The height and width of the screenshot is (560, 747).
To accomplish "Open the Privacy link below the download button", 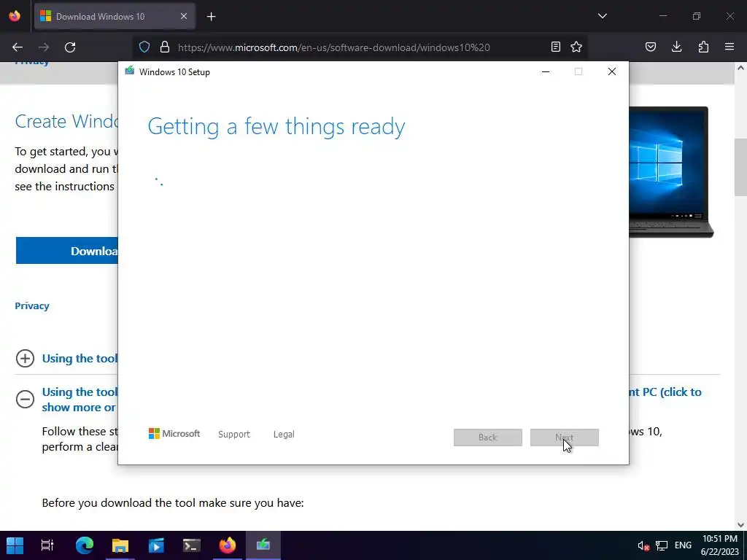I will click(32, 306).
